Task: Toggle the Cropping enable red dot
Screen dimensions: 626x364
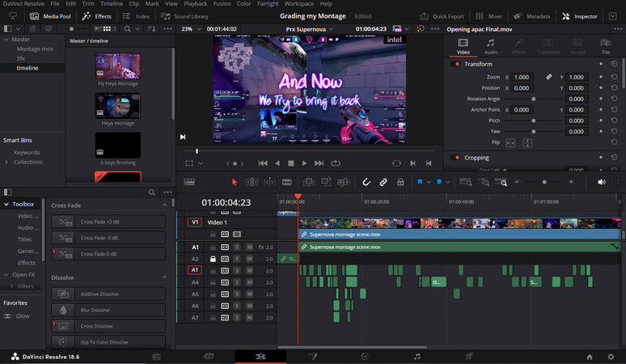Action: [455, 158]
